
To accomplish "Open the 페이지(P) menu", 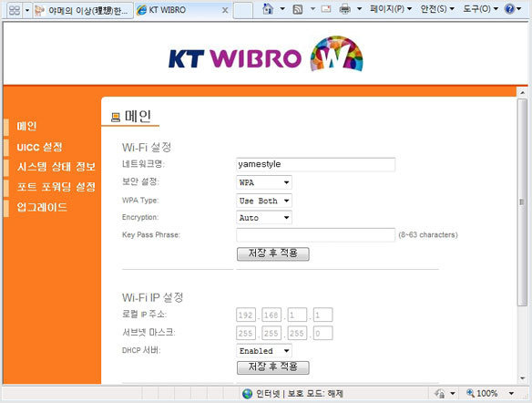I will tap(391, 9).
